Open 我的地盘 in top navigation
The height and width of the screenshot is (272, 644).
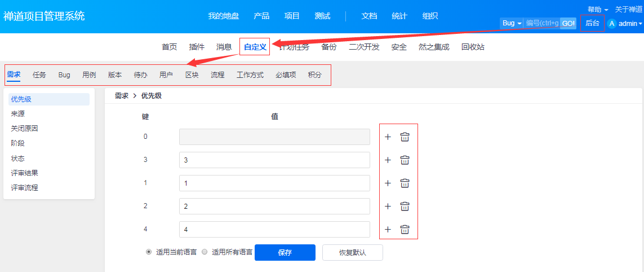pos(224,16)
